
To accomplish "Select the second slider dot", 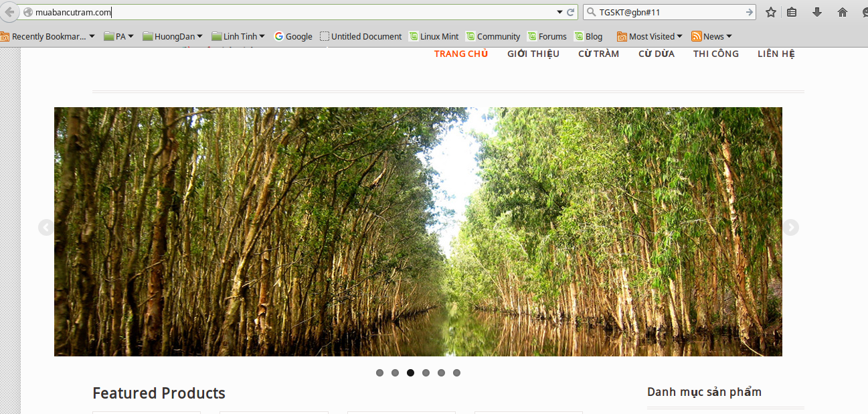I will tap(395, 372).
